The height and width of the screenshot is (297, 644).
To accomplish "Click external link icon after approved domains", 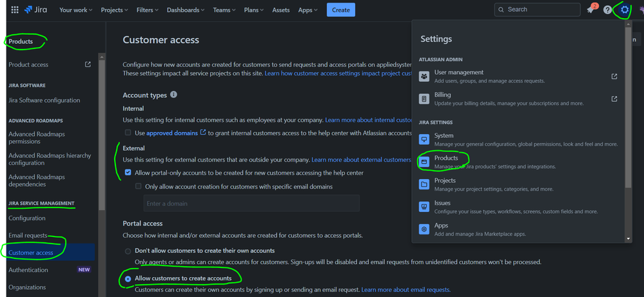I will [203, 133].
